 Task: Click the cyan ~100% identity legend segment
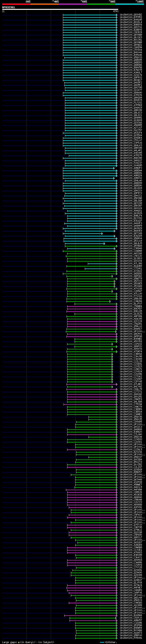coord(130,4)
